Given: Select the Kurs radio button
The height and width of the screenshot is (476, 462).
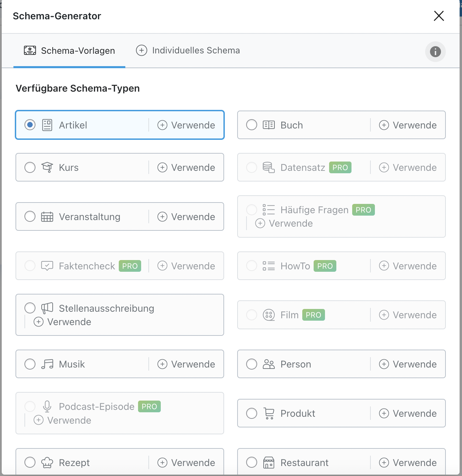Looking at the screenshot, I should point(30,167).
